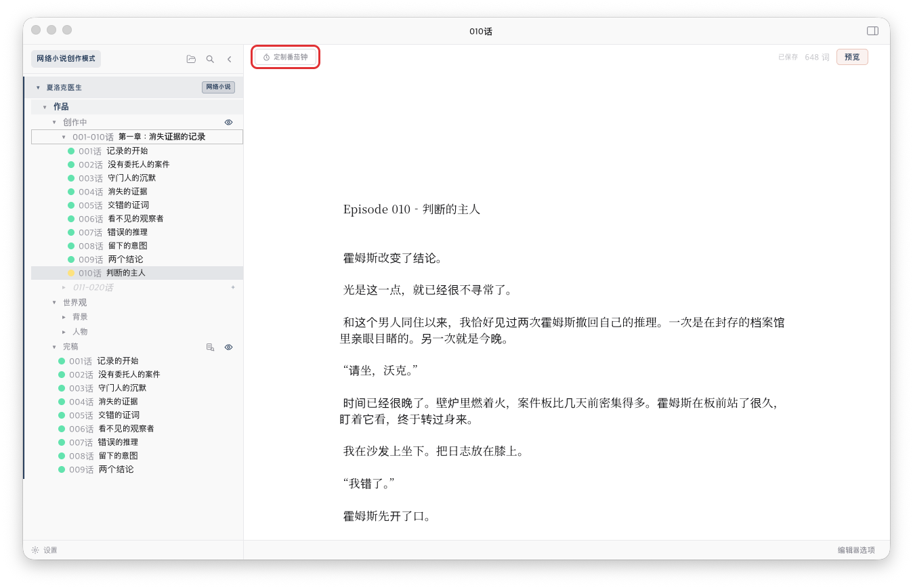Collapse the 完稿 section
This screenshot has height=588, width=913.
[x=54, y=347]
